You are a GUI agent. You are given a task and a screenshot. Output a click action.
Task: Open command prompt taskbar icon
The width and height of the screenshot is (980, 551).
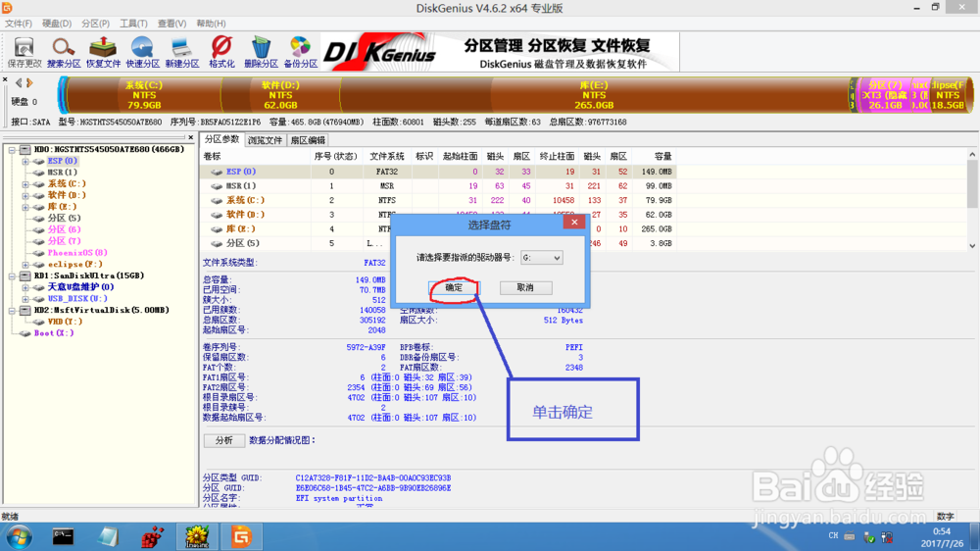pos(63,536)
